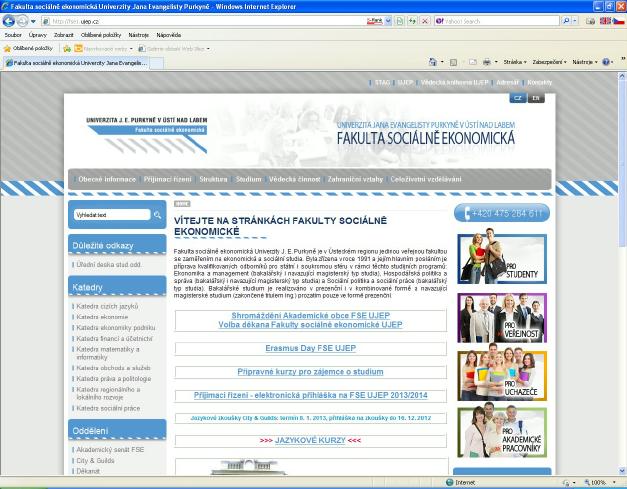Expand the Nástroje command bar dropdown
Screen dimensions: 627x489
[585, 62]
